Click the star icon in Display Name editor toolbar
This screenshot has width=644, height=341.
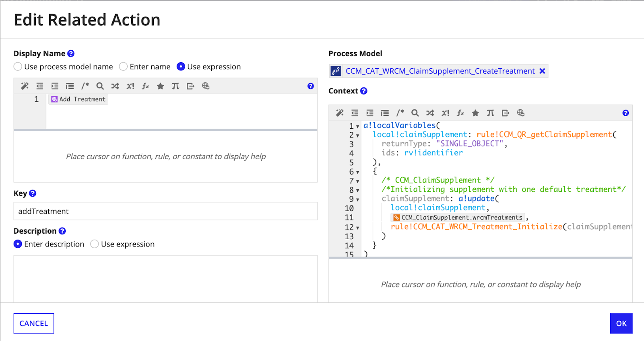160,86
